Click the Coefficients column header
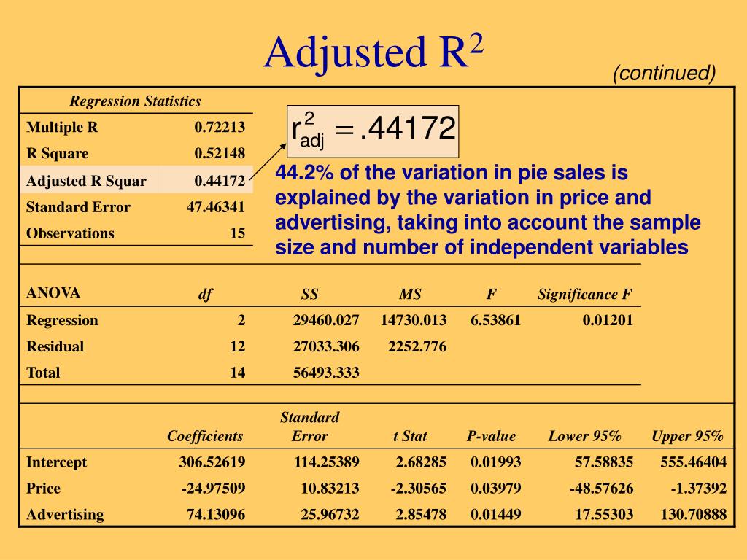The height and width of the screenshot is (560, 747). click(205, 436)
